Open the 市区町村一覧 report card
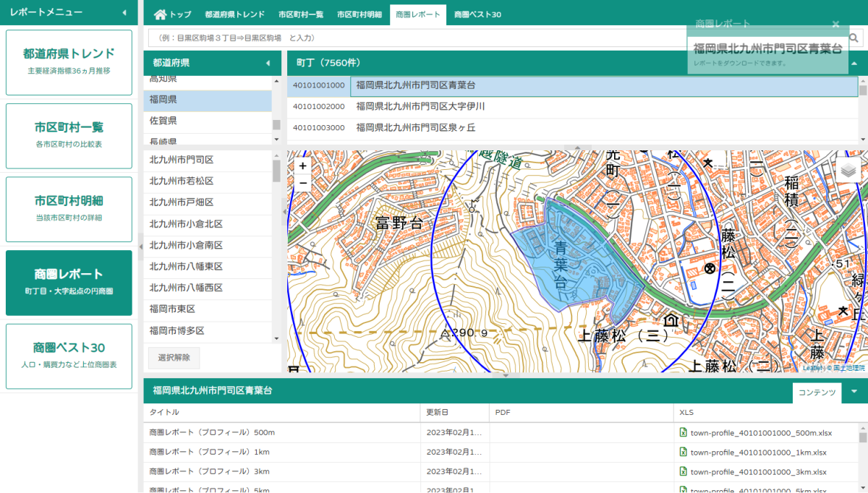The height and width of the screenshot is (493, 868). coord(69,136)
